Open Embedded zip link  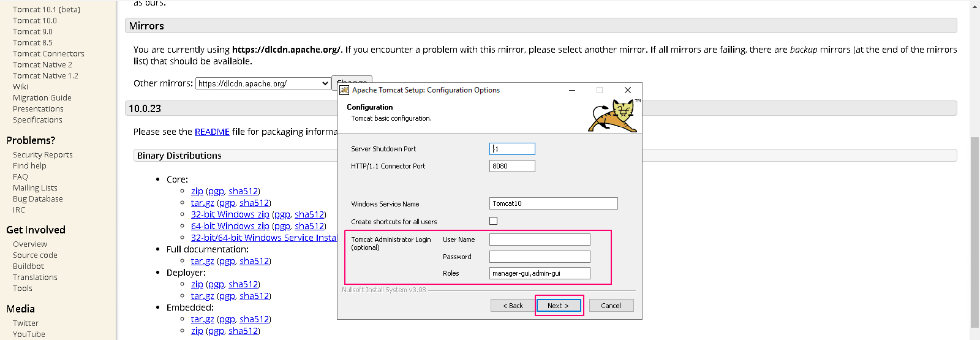(197, 331)
